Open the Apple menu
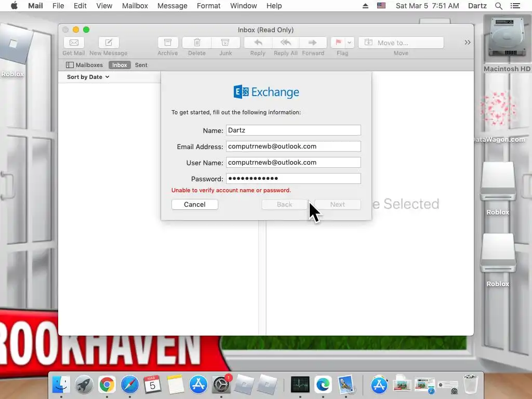Screen dimensions: 532x399 point(14,6)
